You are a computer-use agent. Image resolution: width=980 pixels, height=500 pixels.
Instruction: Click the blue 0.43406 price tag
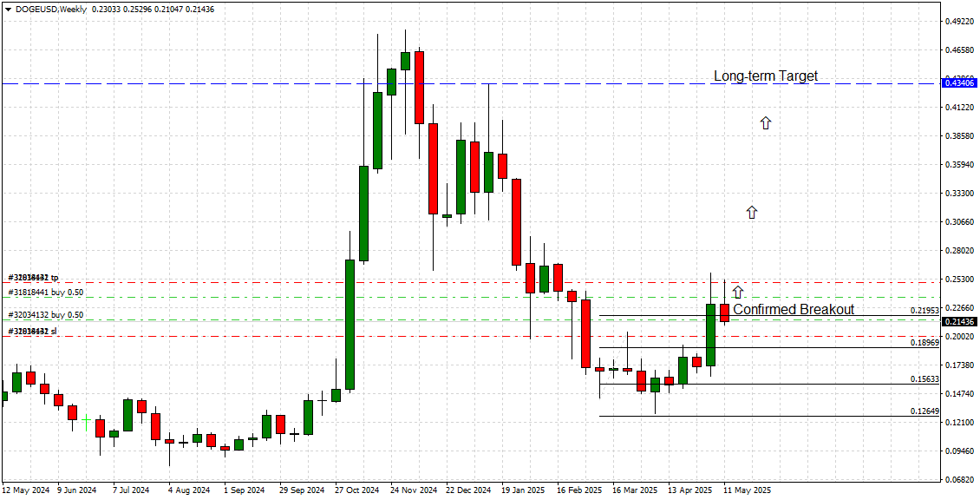point(959,82)
